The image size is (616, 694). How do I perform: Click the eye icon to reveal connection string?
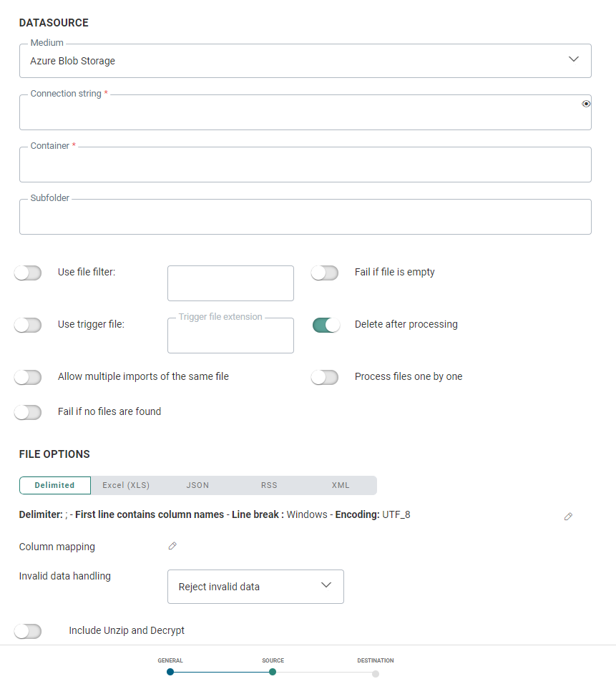[586, 104]
